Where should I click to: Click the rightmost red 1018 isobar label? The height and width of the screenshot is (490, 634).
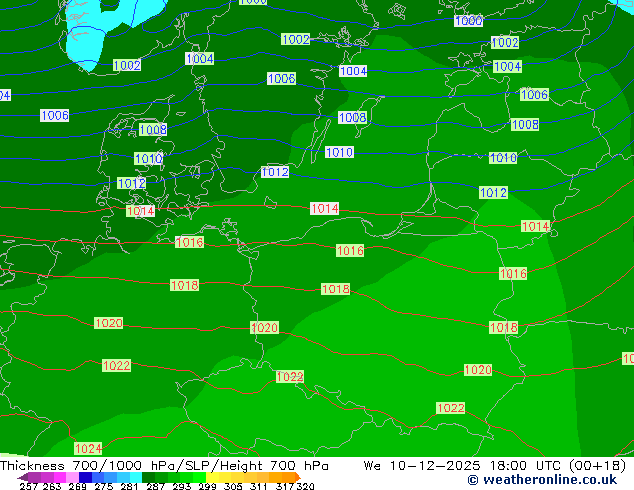pyautogui.click(x=503, y=327)
